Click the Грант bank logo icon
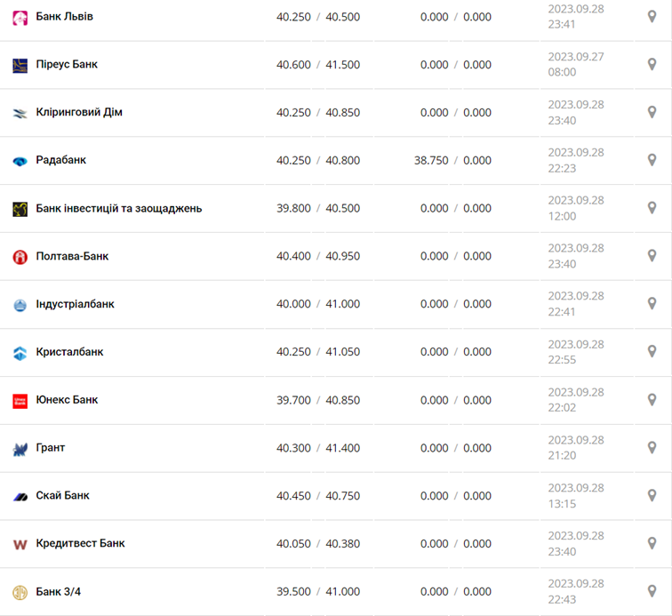Viewport: 672px width, 616px height. coord(20,449)
